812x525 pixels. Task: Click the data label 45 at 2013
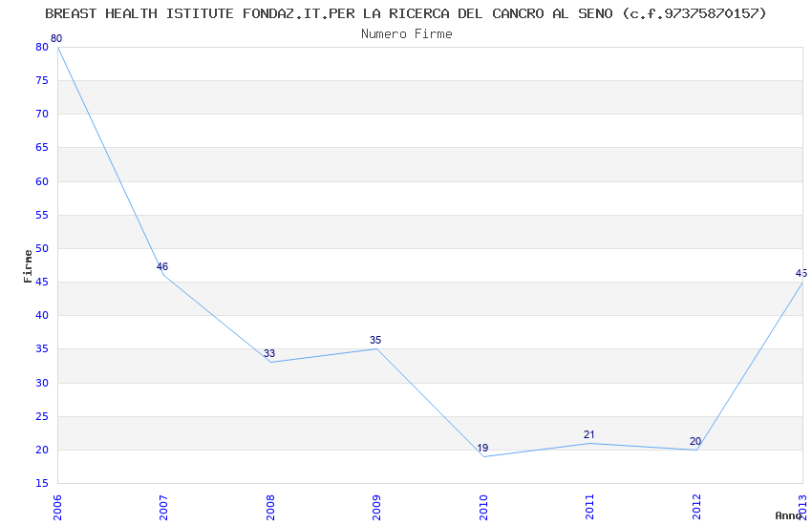[801, 273]
